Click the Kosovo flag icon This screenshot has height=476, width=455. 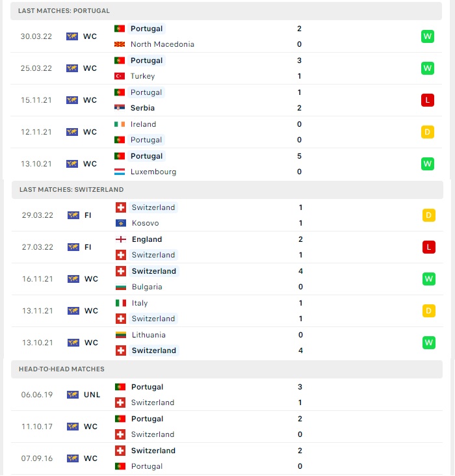(x=120, y=223)
